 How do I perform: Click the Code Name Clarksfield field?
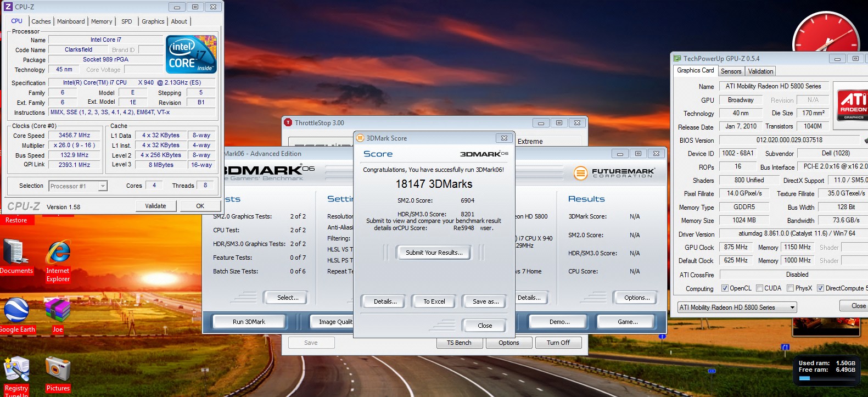point(78,49)
